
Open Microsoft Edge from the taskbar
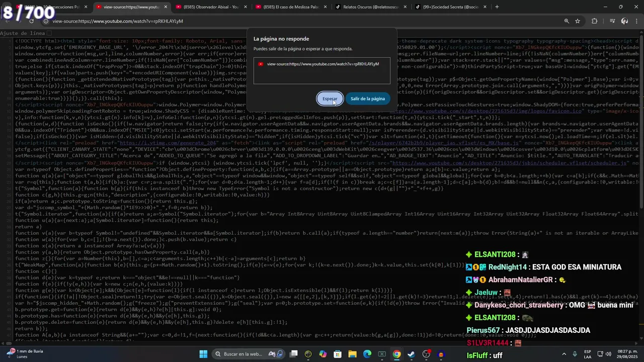pos(367,354)
